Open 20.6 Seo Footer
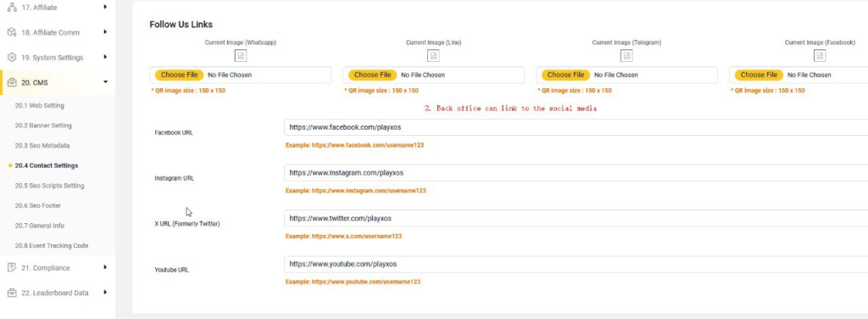Viewport: 868px width, 319px height. (x=37, y=205)
